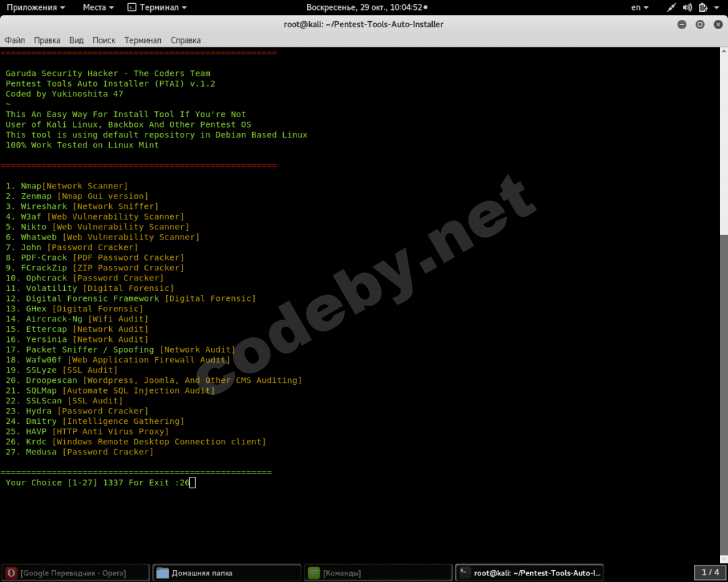The image size is (728, 582).
Task: Click the line '13. GHex [Digital Forensic]'
Action: pyautogui.click(x=74, y=309)
